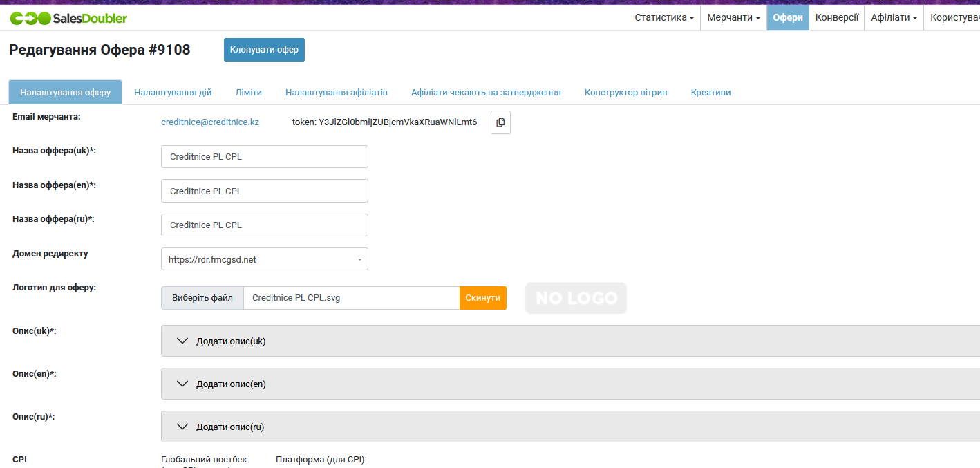This screenshot has width=980, height=468.
Task: Click the Виберіть файл button
Action: pos(202,298)
